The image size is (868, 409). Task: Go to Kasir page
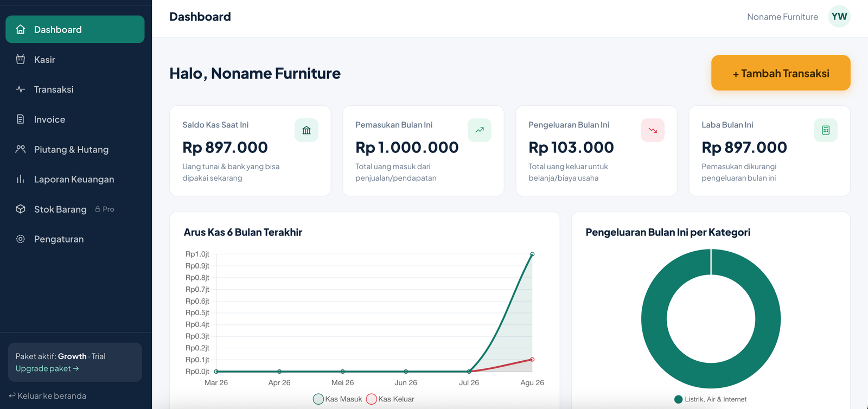(75, 59)
